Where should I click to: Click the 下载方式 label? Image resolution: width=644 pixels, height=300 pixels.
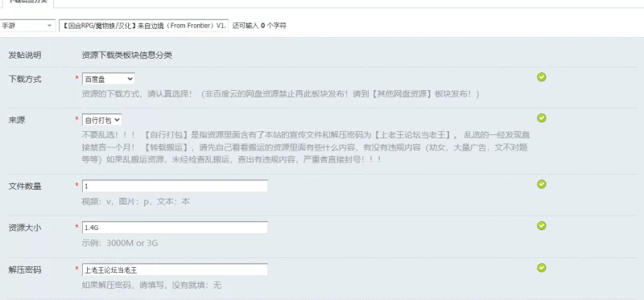pos(25,79)
